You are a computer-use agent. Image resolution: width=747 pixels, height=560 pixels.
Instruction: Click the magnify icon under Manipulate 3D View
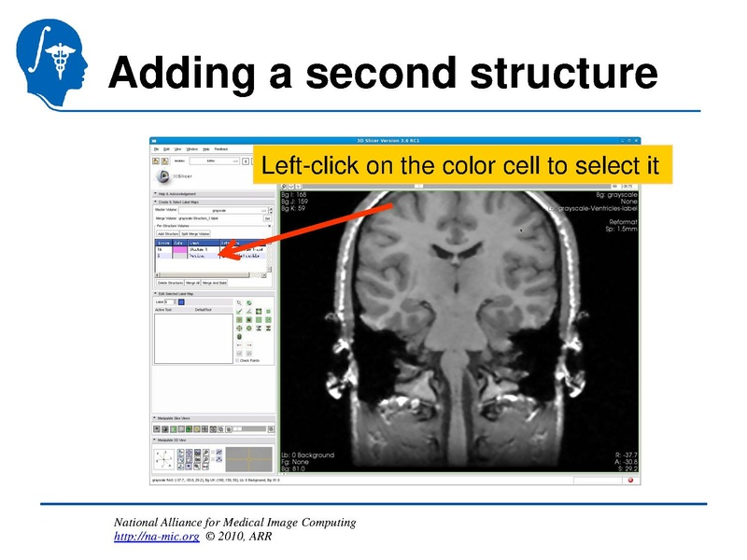pos(205,453)
